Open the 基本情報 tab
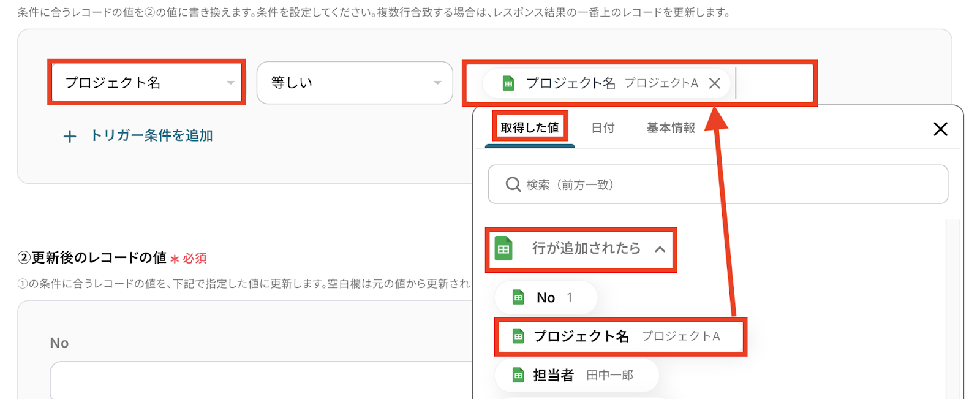Image resolution: width=980 pixels, height=399 pixels. click(x=671, y=127)
